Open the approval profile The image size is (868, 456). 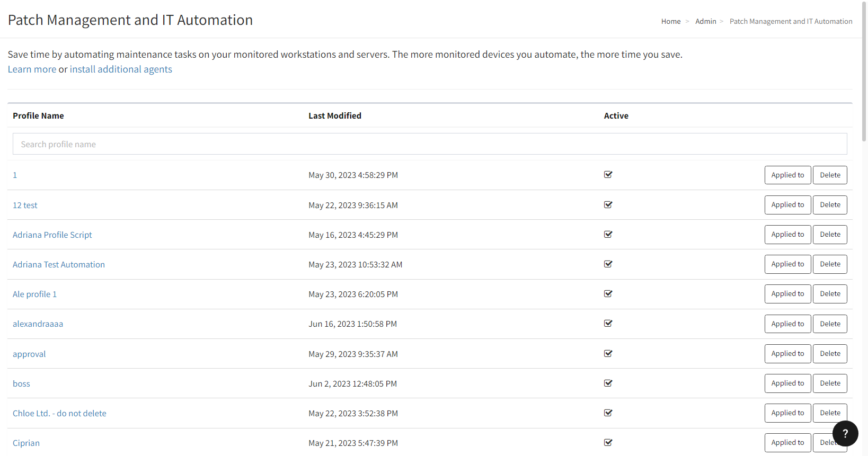[29, 354]
